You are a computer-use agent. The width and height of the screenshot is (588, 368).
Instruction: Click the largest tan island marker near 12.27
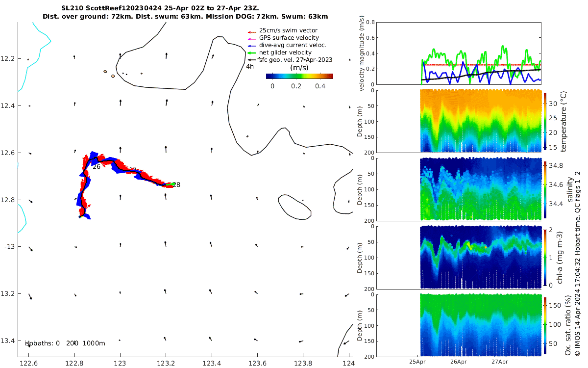[x=113, y=76]
